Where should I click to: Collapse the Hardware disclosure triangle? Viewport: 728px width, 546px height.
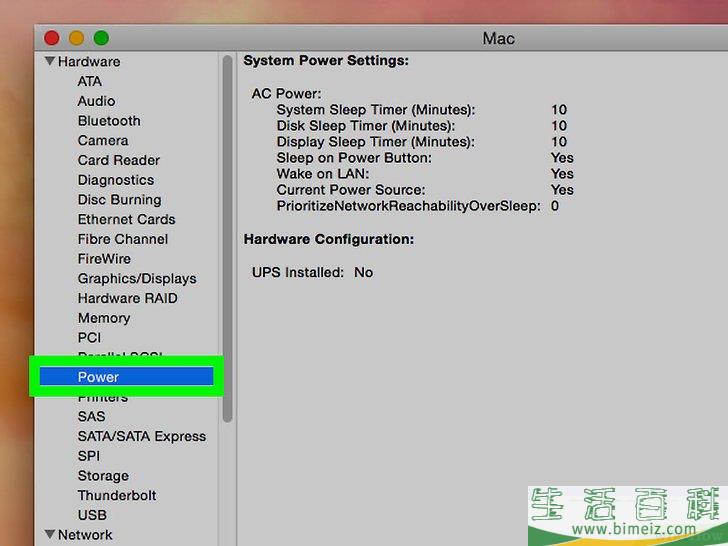pos(50,62)
